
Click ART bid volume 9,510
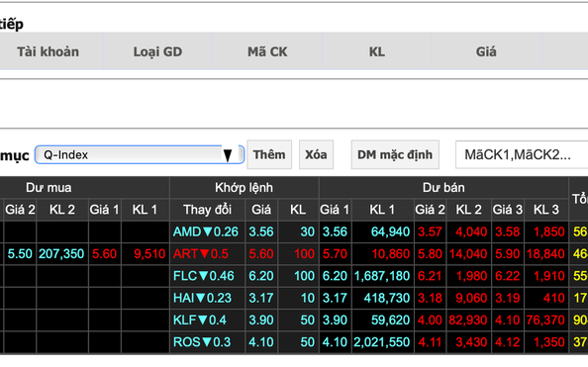(x=146, y=254)
